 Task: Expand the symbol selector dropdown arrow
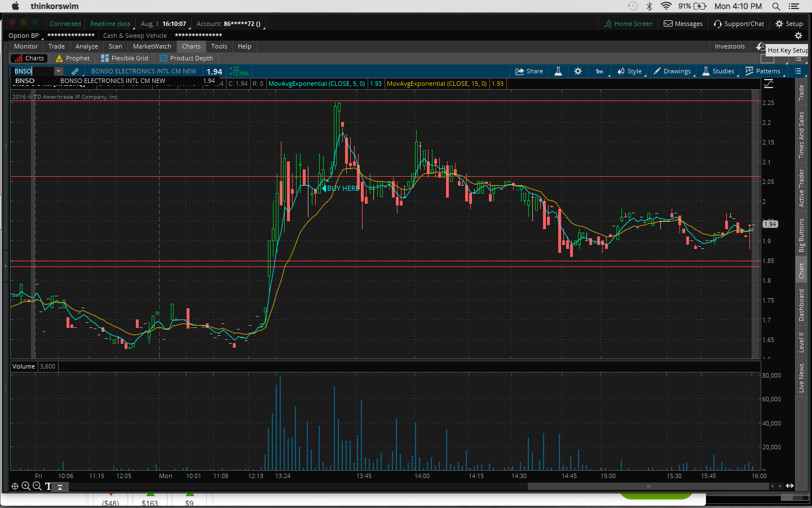click(x=59, y=71)
